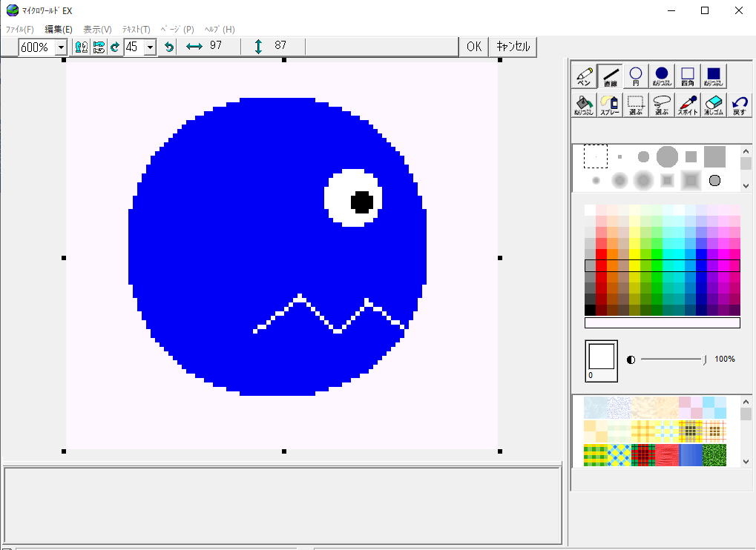756x550 pixels.
Task: Select the rectangular 選ぶ selection tool
Action: click(636, 105)
